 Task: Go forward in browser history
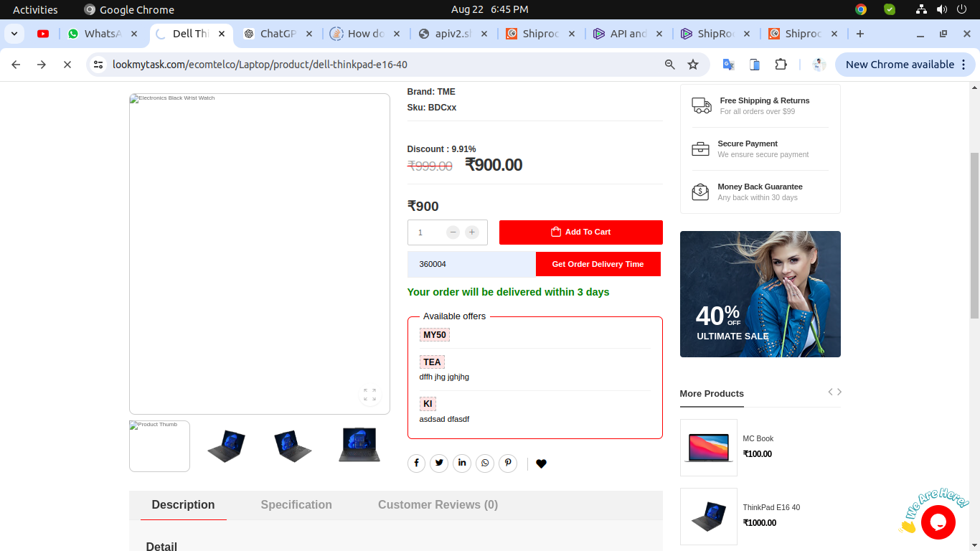42,65
